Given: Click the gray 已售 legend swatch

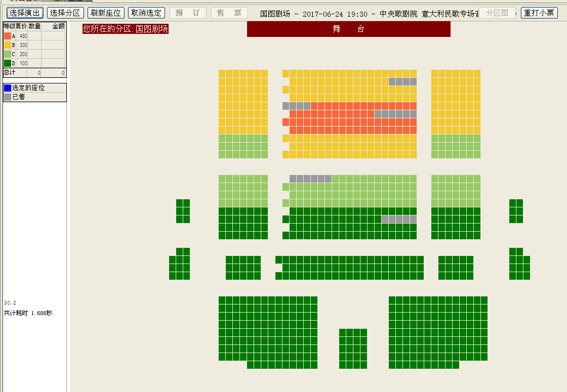Looking at the screenshot, I should (x=7, y=97).
